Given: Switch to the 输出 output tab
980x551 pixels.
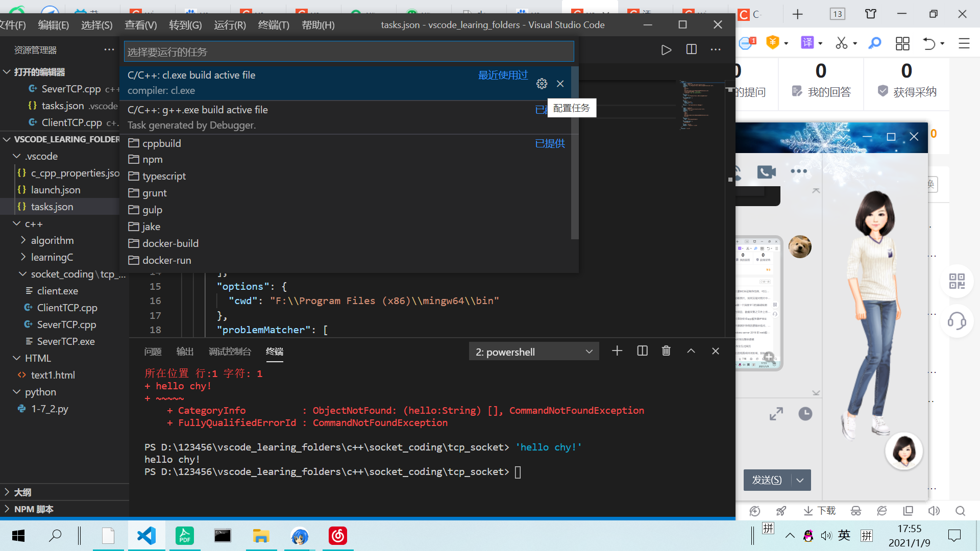Looking at the screenshot, I should [185, 352].
